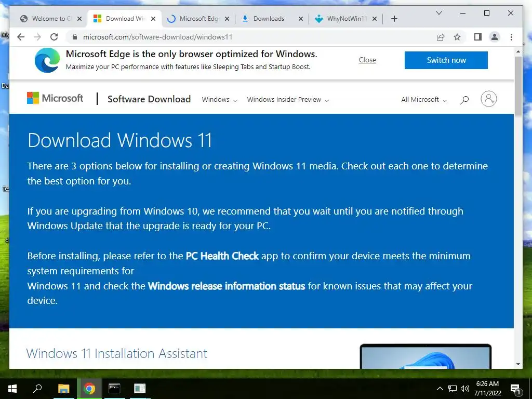The width and height of the screenshot is (532, 399).
Task: Close the Downloads tab
Action: 301,19
